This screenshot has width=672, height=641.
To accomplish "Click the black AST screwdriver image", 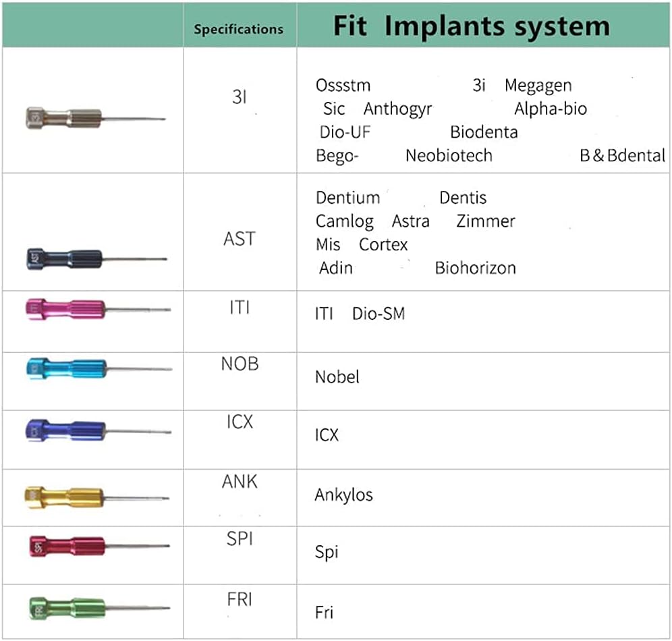I will (x=96, y=256).
